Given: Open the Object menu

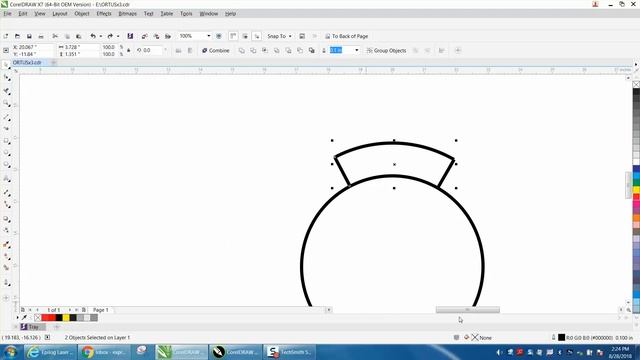Looking at the screenshot, I should (x=82, y=13).
